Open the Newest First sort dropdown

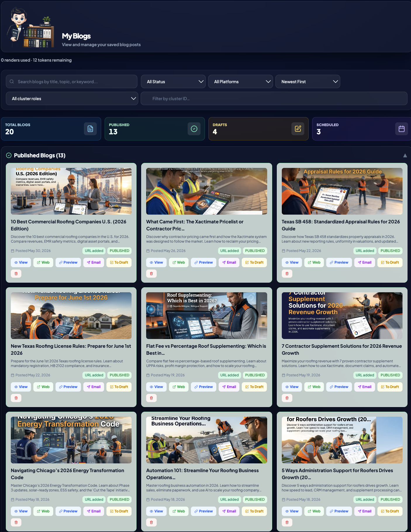point(308,82)
